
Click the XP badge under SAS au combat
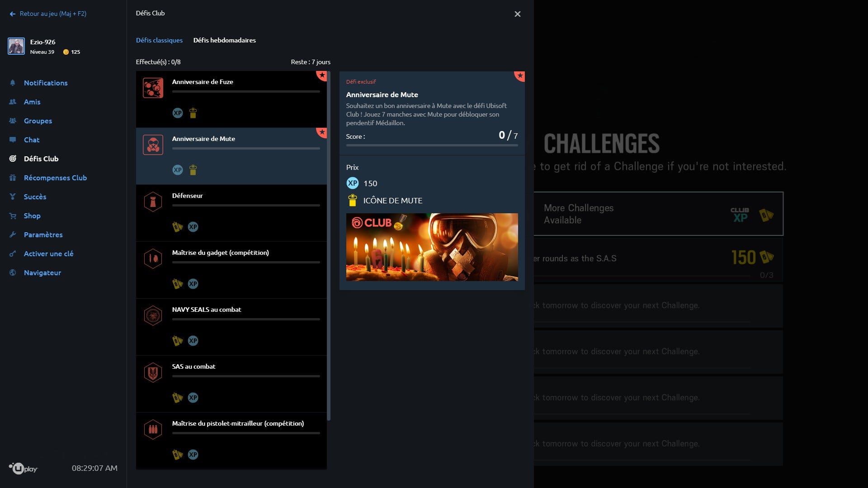click(x=193, y=398)
